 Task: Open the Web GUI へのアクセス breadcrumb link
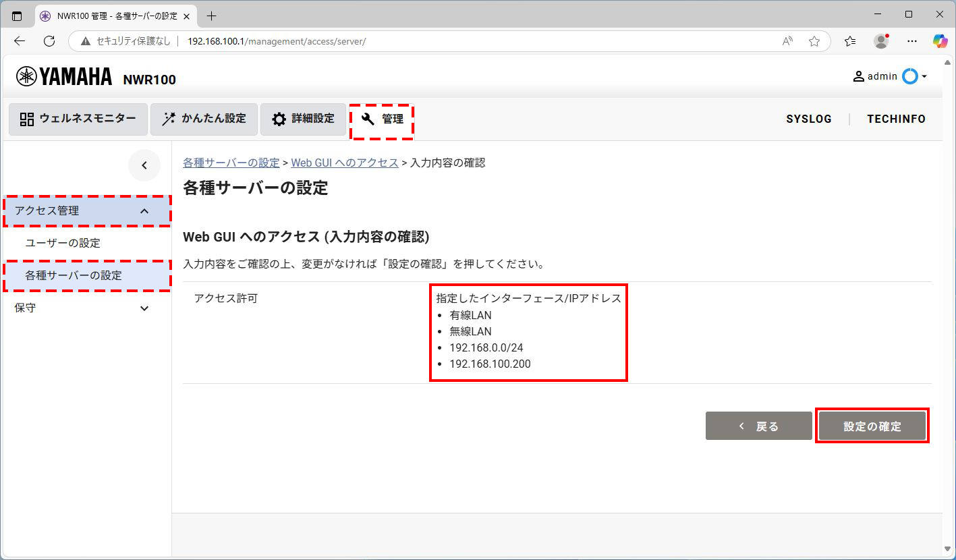(x=344, y=163)
